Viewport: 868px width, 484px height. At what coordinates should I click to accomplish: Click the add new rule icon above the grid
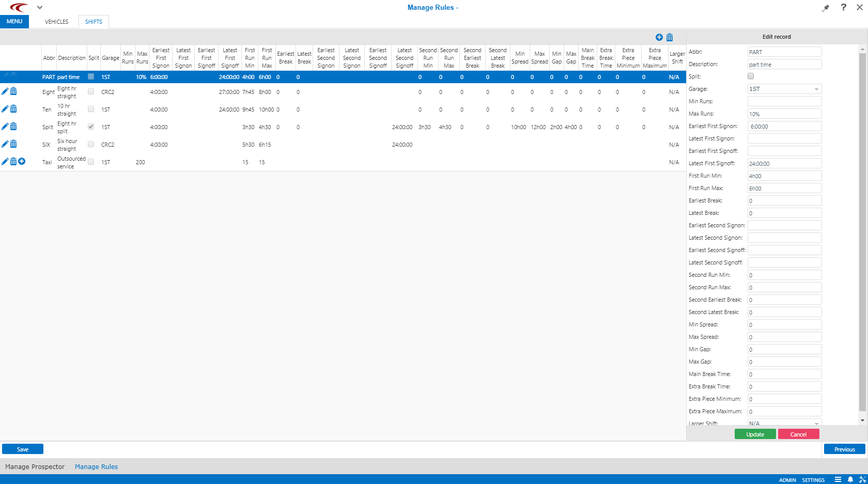[659, 37]
